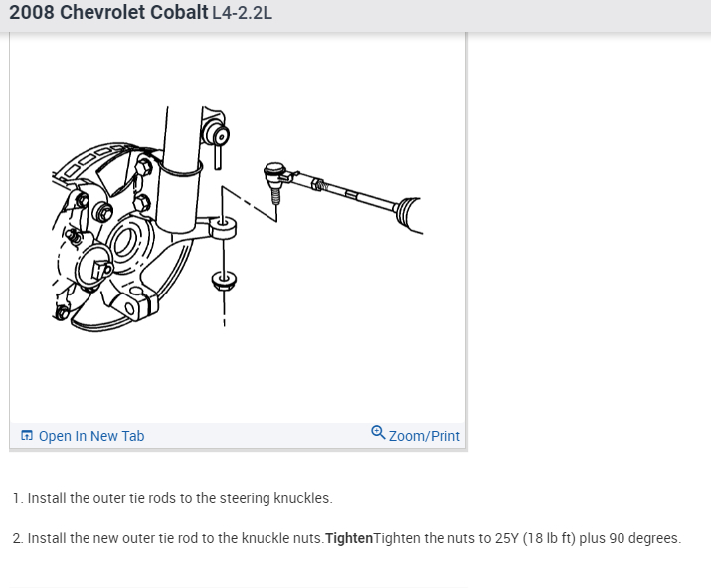Image resolution: width=711 pixels, height=588 pixels.
Task: Select step 1 install outer tie rods text
Action: (173, 498)
